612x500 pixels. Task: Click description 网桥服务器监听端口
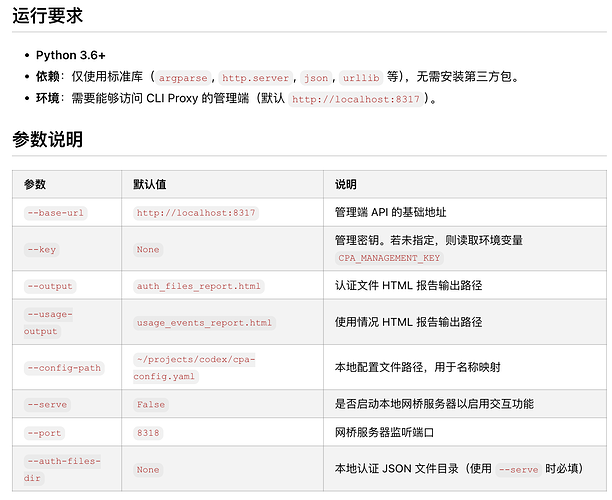[384, 432]
